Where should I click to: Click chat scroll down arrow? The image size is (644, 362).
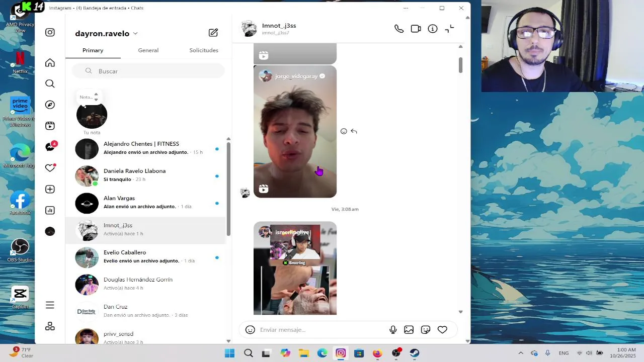pyautogui.click(x=460, y=312)
